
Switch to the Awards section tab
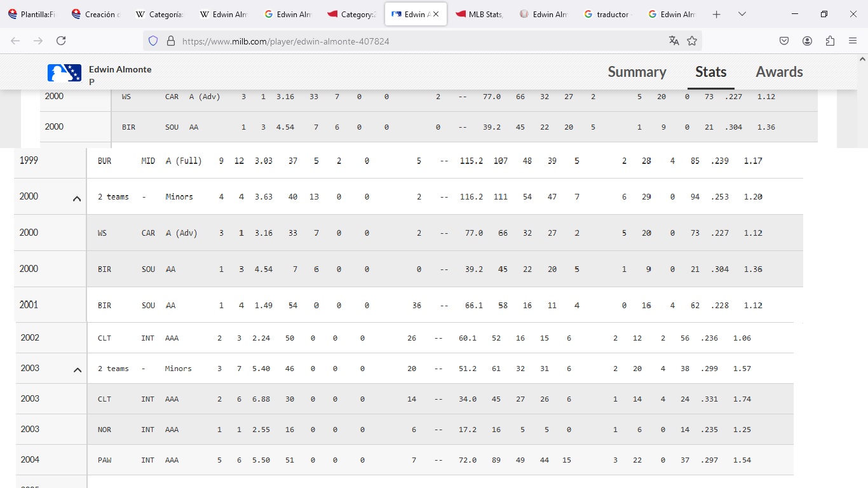[x=779, y=72]
